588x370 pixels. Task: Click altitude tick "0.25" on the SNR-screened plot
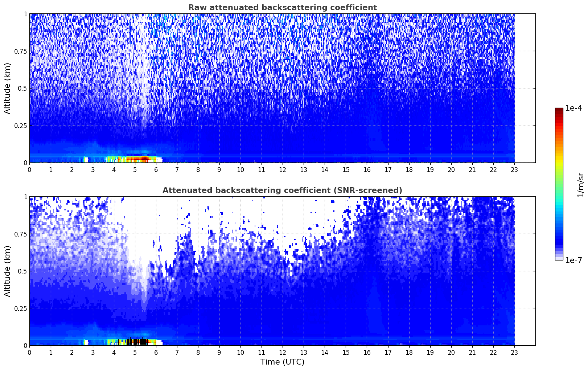pyautogui.click(x=21, y=308)
